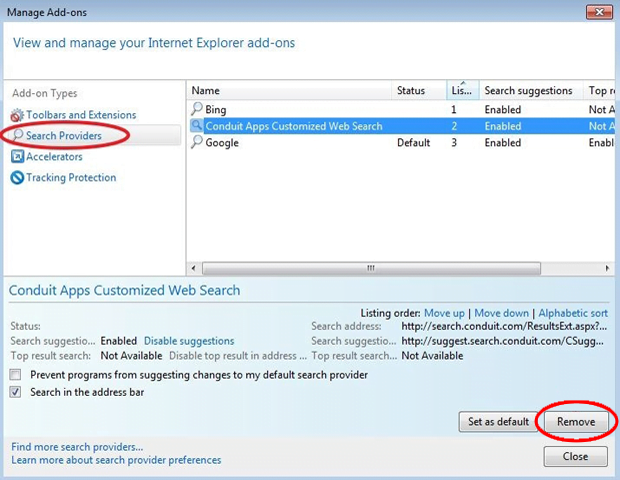The height and width of the screenshot is (480, 620).
Task: Enable Prevent programs from suggesting changes checkbox
Action: tap(15, 374)
